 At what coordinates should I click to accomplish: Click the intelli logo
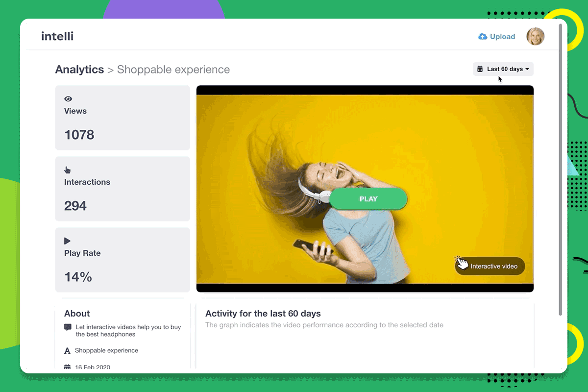pyautogui.click(x=57, y=36)
